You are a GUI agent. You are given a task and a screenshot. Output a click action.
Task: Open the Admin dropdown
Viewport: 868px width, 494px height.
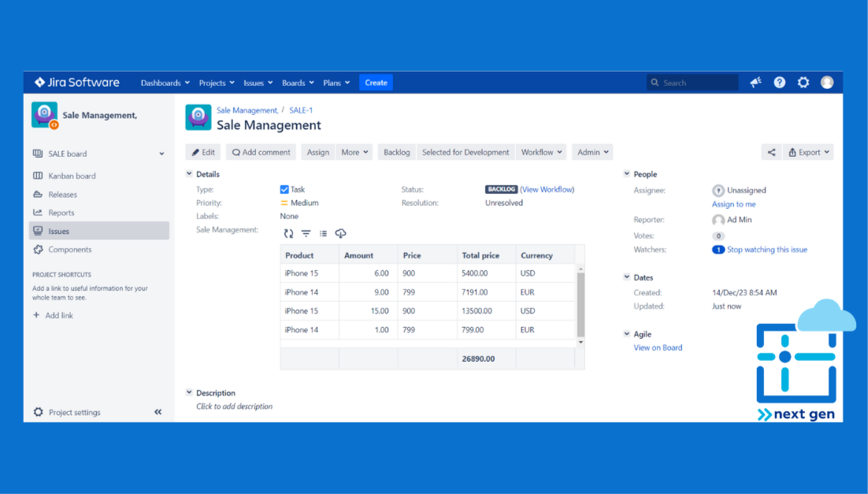click(592, 152)
